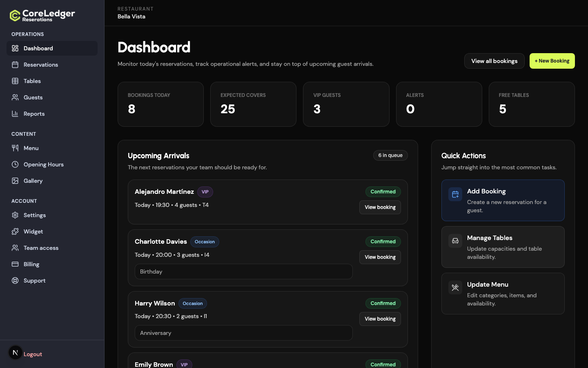The width and height of the screenshot is (588, 368).
Task: Click the + New Booking button
Action: 552,61
